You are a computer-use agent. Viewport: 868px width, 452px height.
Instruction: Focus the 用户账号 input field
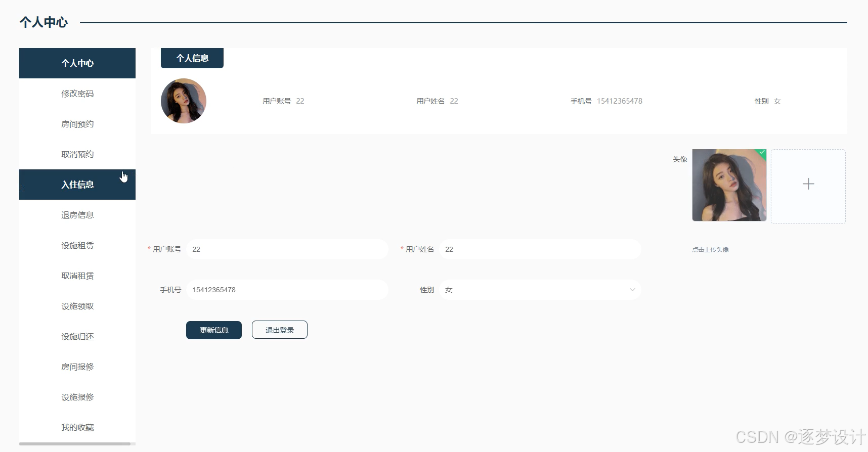[287, 249]
